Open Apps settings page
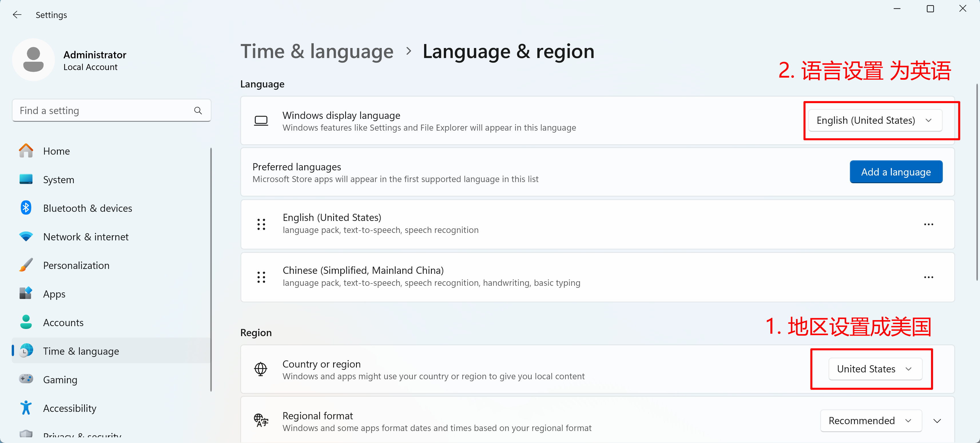This screenshot has height=443, width=980. [111, 294]
